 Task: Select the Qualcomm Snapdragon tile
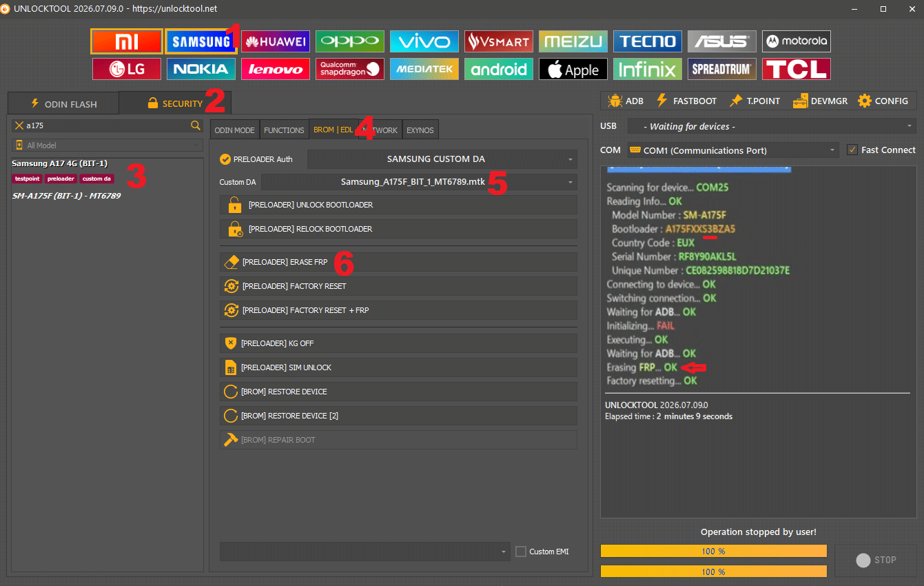pyautogui.click(x=350, y=69)
